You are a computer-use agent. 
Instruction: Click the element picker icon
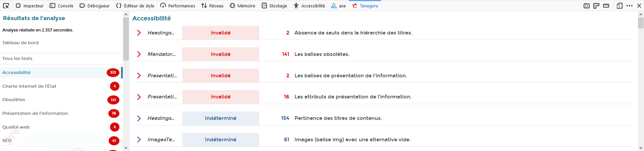click(6, 6)
